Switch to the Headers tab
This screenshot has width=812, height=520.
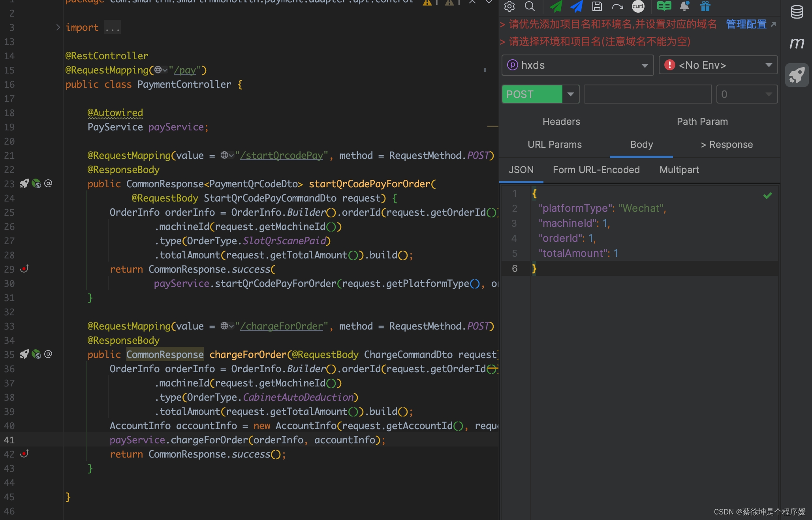coord(561,121)
